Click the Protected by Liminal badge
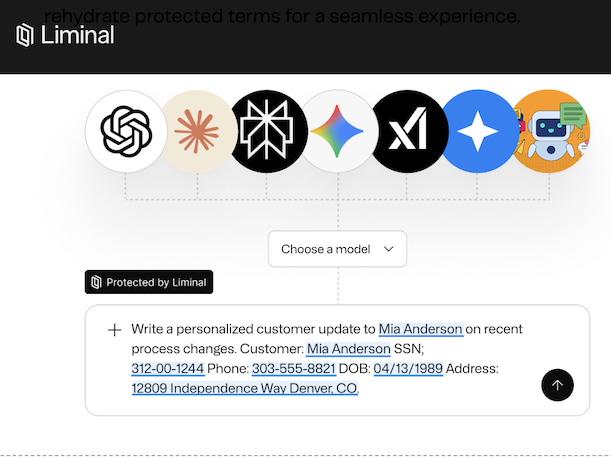 (149, 282)
